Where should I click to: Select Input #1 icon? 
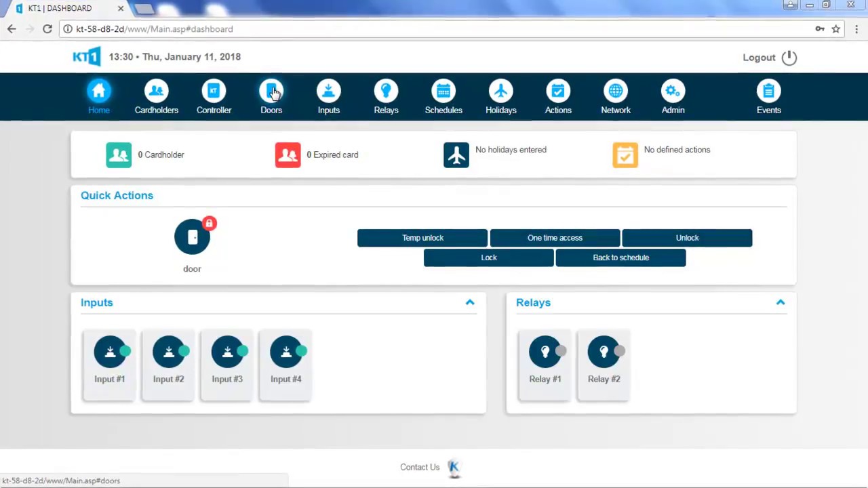tap(110, 352)
